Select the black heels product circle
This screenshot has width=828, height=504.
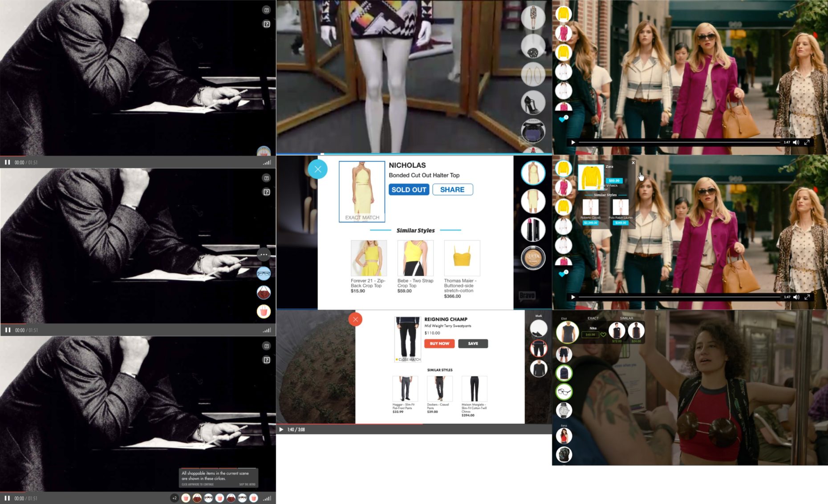533,102
